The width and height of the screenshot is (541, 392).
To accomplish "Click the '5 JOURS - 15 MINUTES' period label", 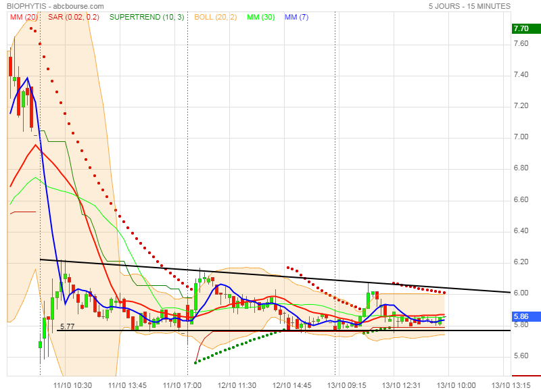I will pyautogui.click(x=469, y=6).
